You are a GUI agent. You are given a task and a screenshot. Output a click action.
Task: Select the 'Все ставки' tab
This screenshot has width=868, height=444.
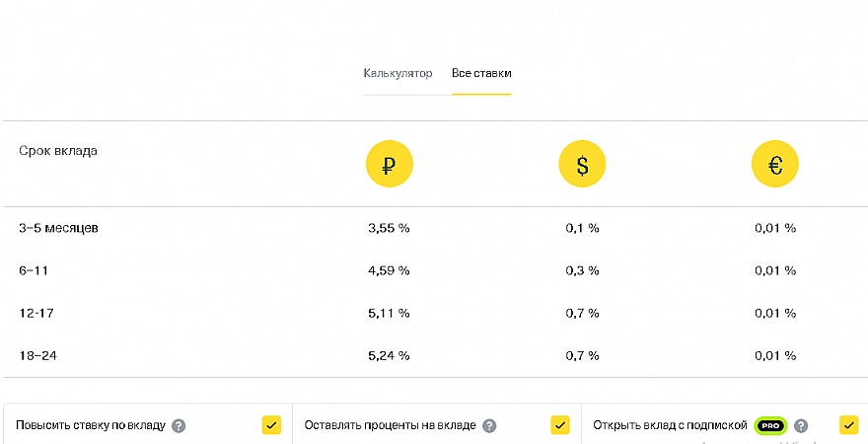pos(481,74)
